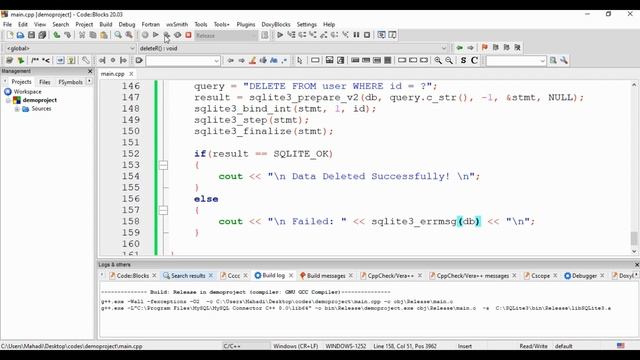This screenshot has width=640, height=360.
Task: Click the language flag in status bar
Action: tap(621, 346)
